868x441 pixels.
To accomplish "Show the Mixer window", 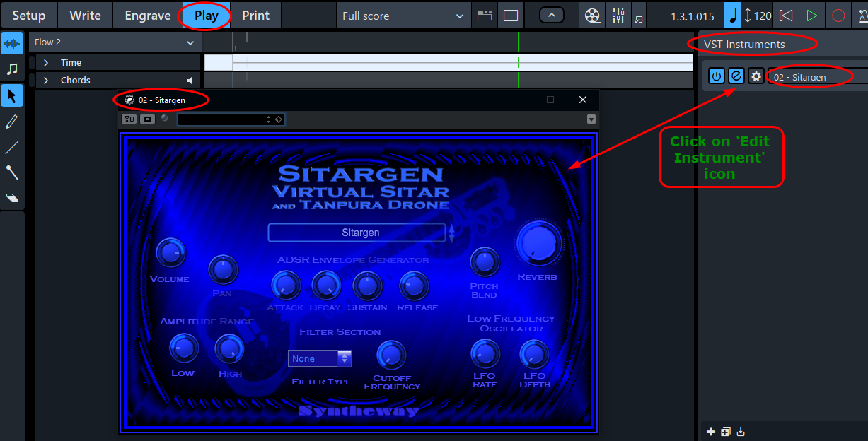I will (617, 16).
